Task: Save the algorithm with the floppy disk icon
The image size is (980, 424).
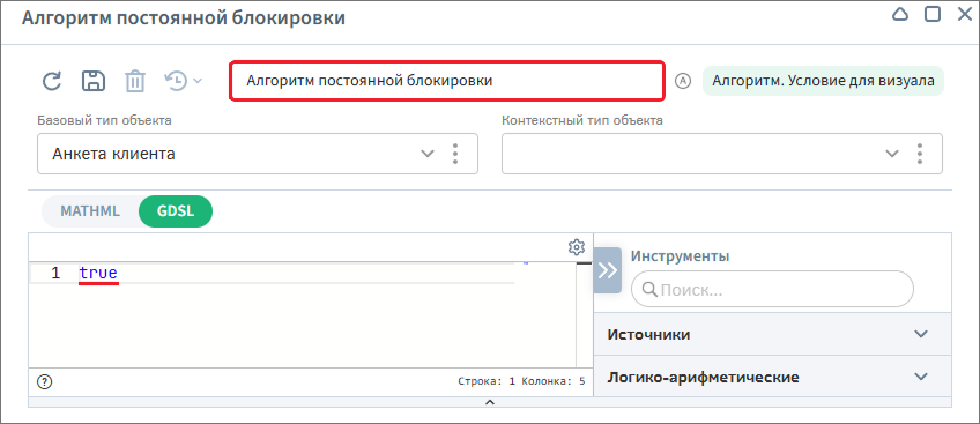Action: click(x=93, y=81)
